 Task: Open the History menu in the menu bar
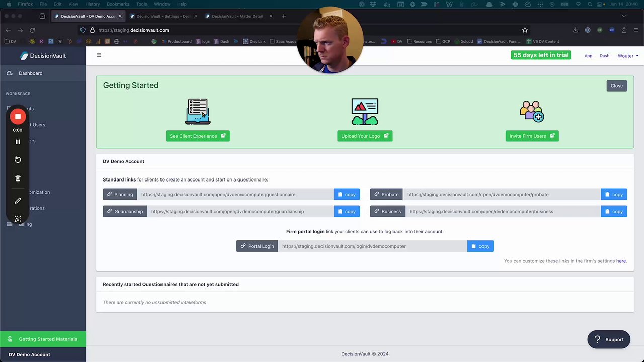point(92,4)
